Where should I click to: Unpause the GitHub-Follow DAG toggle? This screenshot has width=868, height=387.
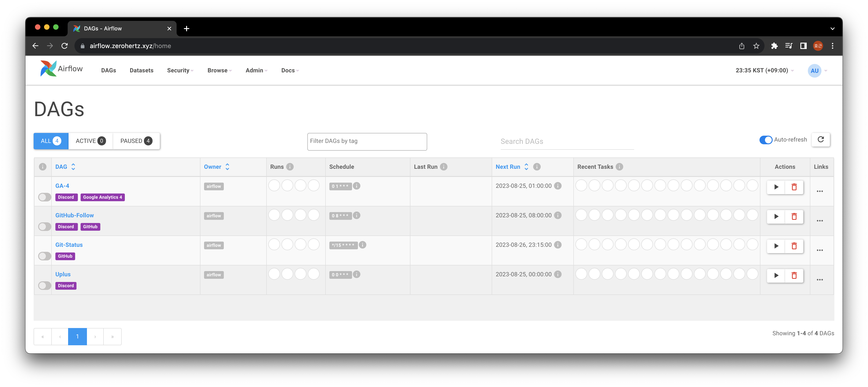[x=44, y=227]
